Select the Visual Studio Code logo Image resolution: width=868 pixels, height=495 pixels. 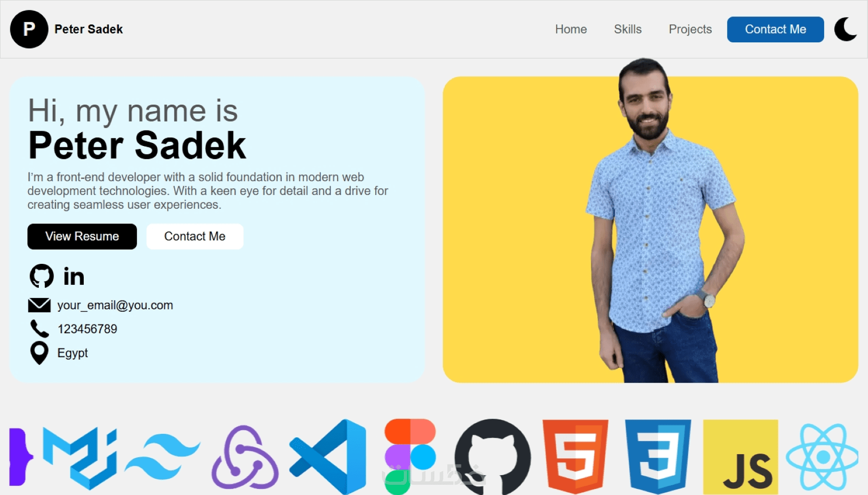[328, 457]
